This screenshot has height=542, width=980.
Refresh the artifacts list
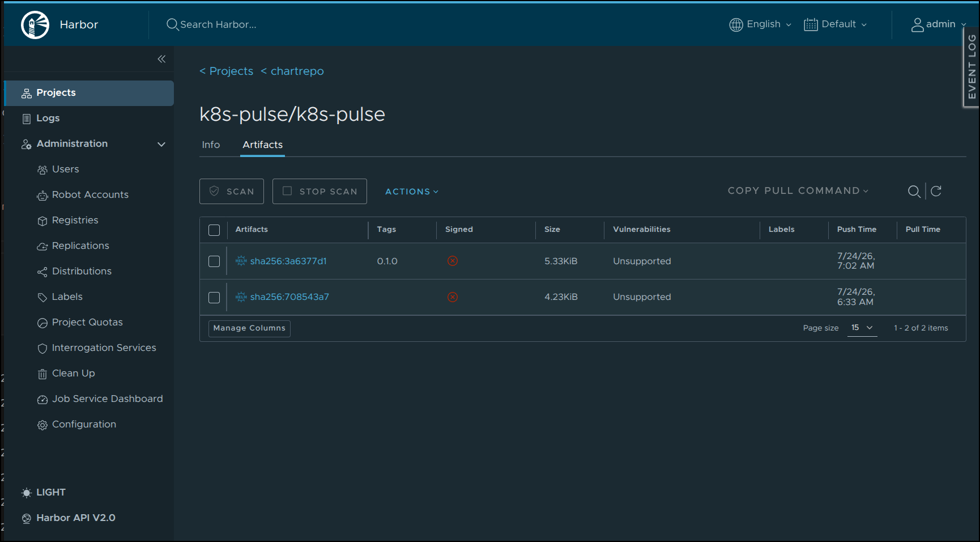[936, 191]
